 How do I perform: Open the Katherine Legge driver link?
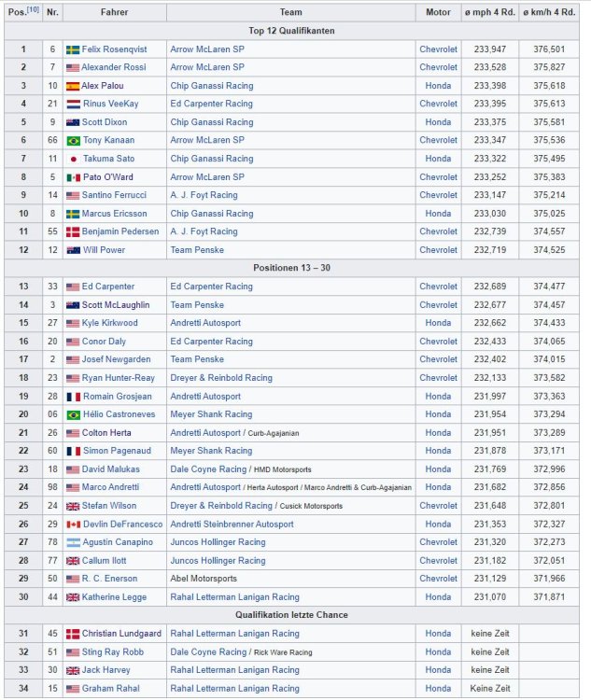point(113,596)
